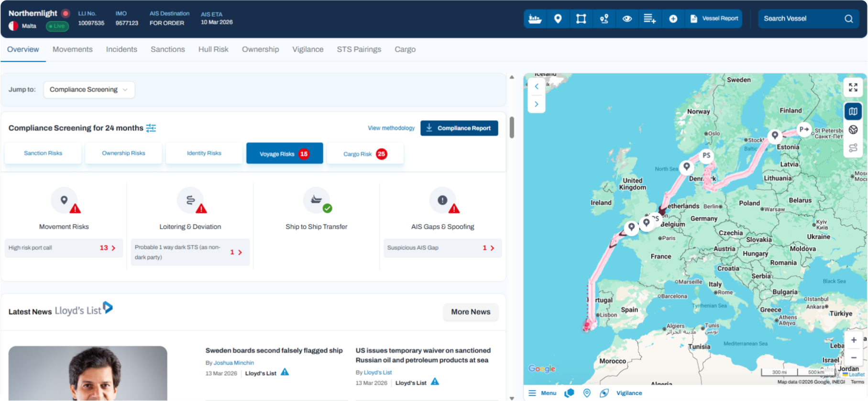
Task: Toggle the eye watch icon in top toolbar
Action: pyautogui.click(x=626, y=19)
